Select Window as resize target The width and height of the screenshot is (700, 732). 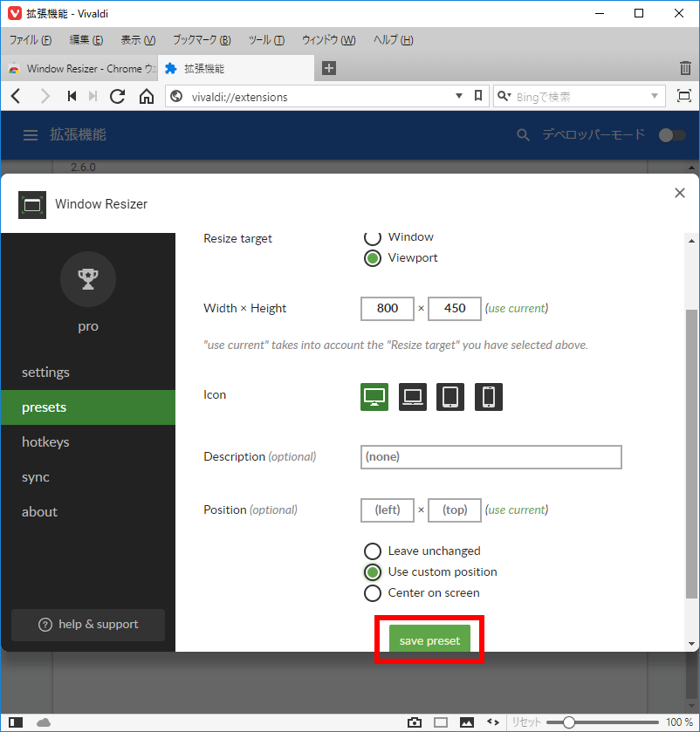point(372,237)
